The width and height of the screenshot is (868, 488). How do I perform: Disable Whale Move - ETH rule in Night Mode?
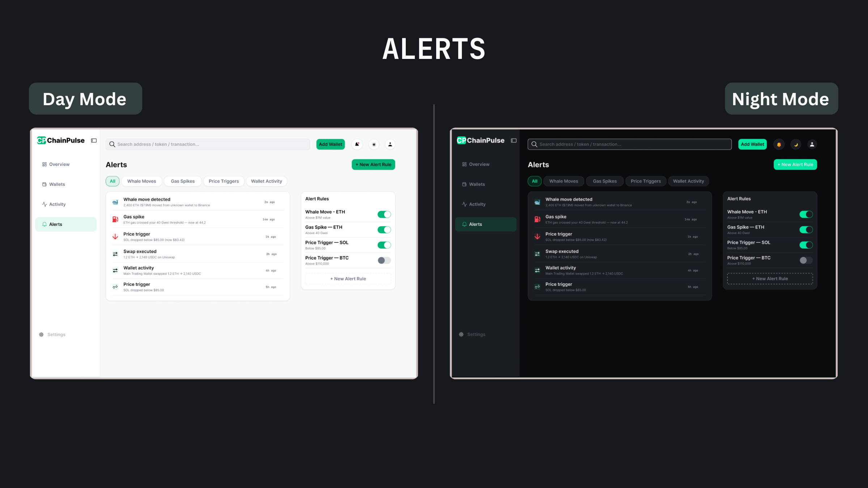point(806,214)
